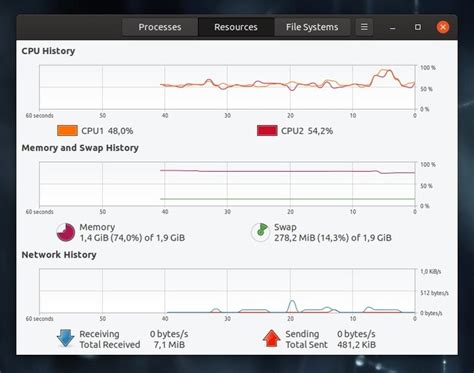This screenshot has height=373, width=474.
Task: Click the Memory and Swap History graph
Action: [x=227, y=184]
